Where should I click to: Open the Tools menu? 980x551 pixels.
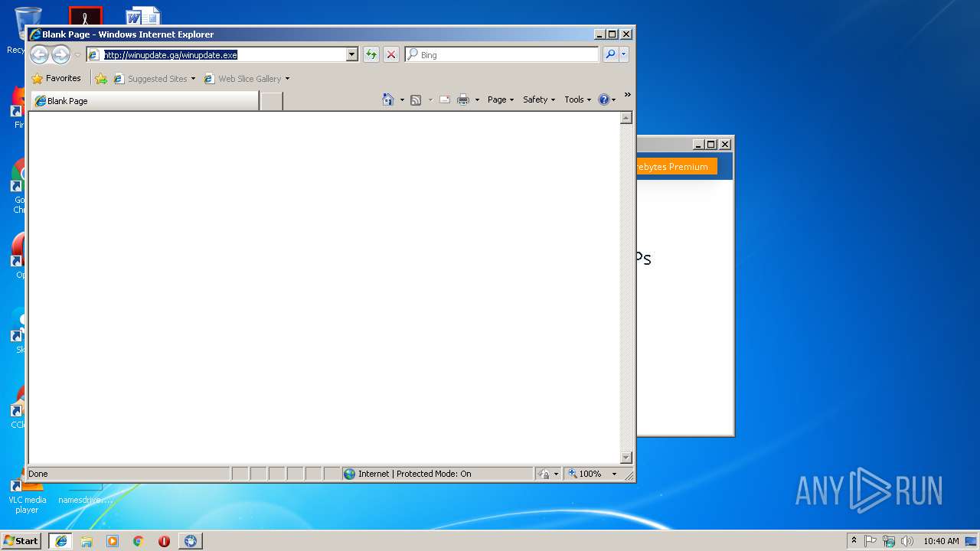pos(577,99)
